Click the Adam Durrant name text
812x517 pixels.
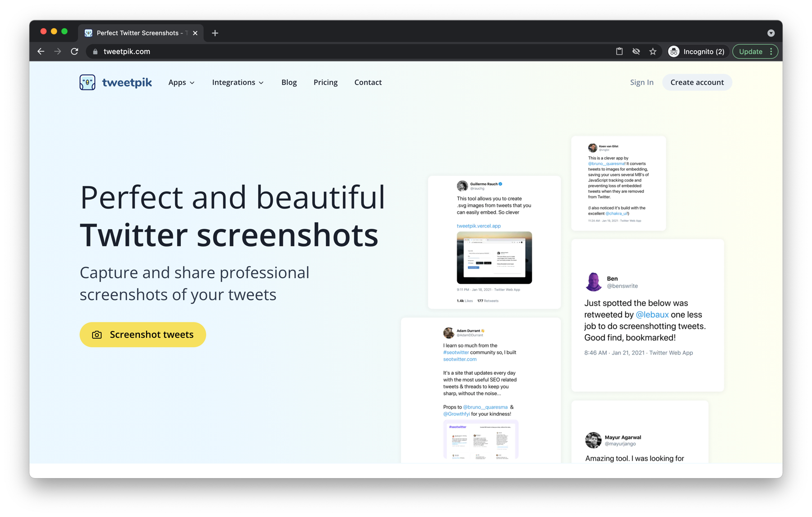click(469, 331)
